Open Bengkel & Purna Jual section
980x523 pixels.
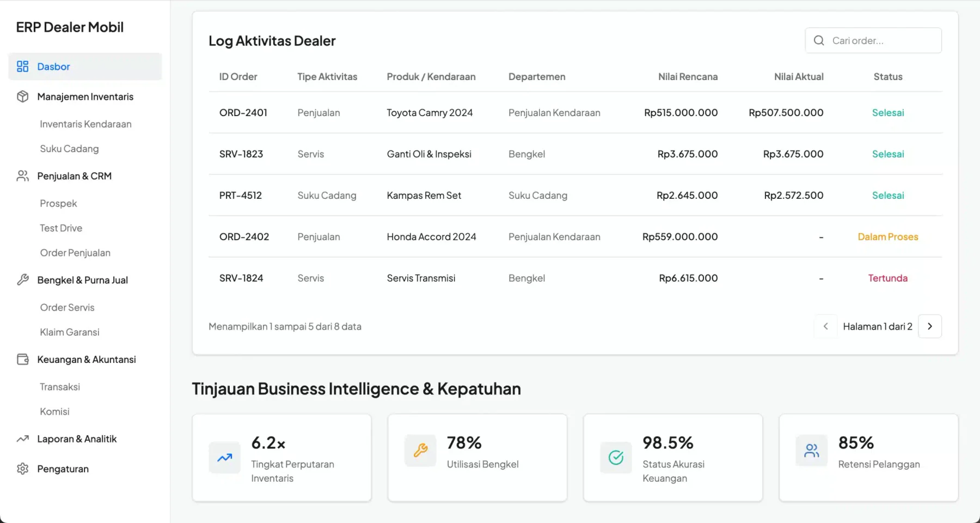click(x=85, y=280)
